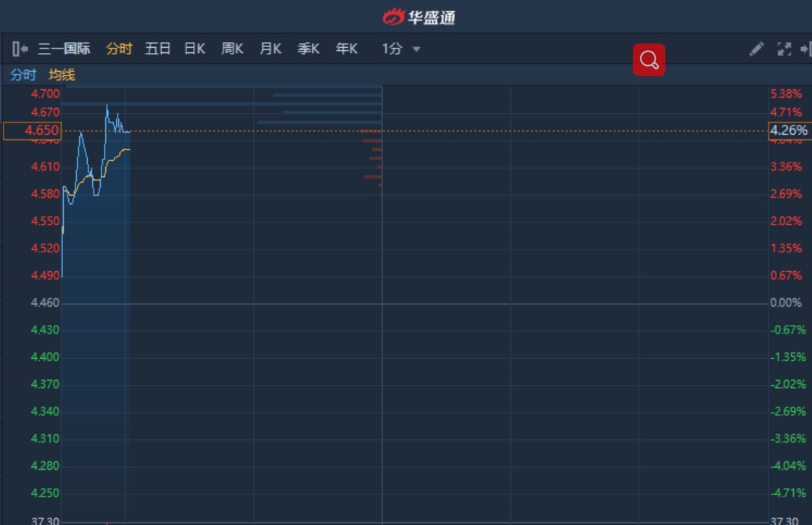Toggle the 均线 average line legend
The height and width of the screenshot is (525, 812).
[x=62, y=75]
